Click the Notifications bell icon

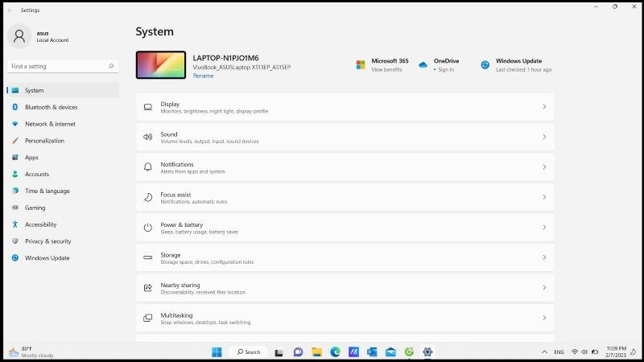click(148, 167)
